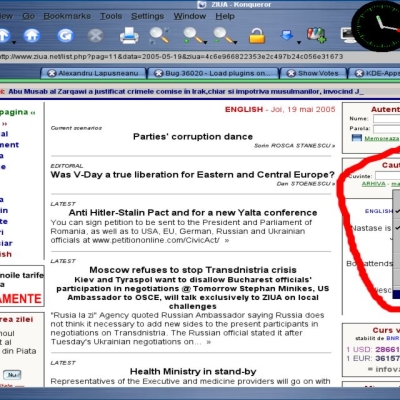
Task: Click the red ENGLISH heading near the date
Action: click(244, 109)
